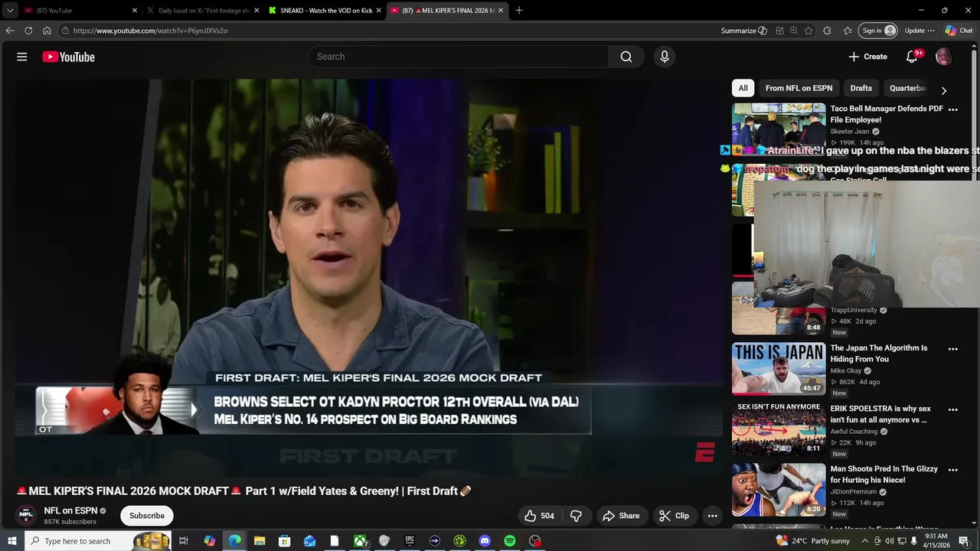Open more actions menu under the video

(x=712, y=516)
